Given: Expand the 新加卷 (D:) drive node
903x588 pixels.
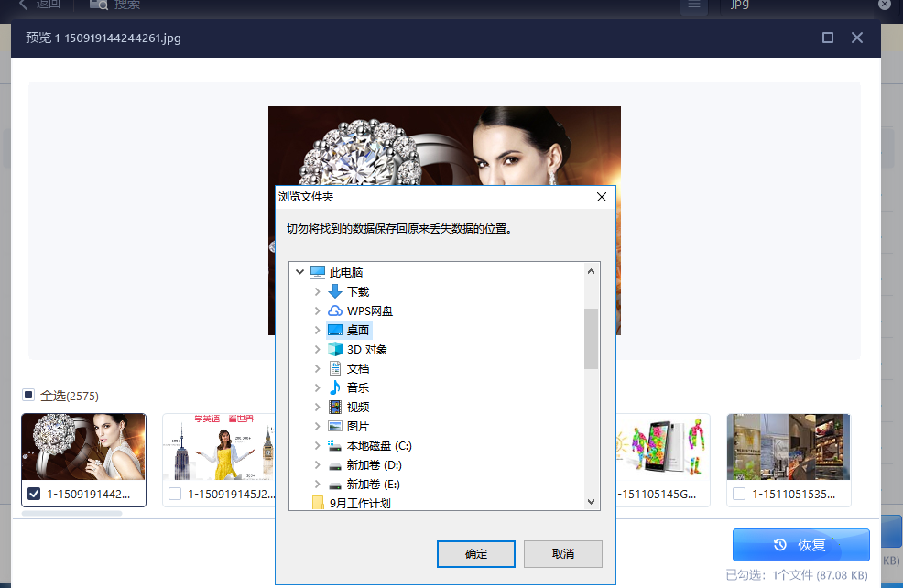Looking at the screenshot, I should click(317, 464).
